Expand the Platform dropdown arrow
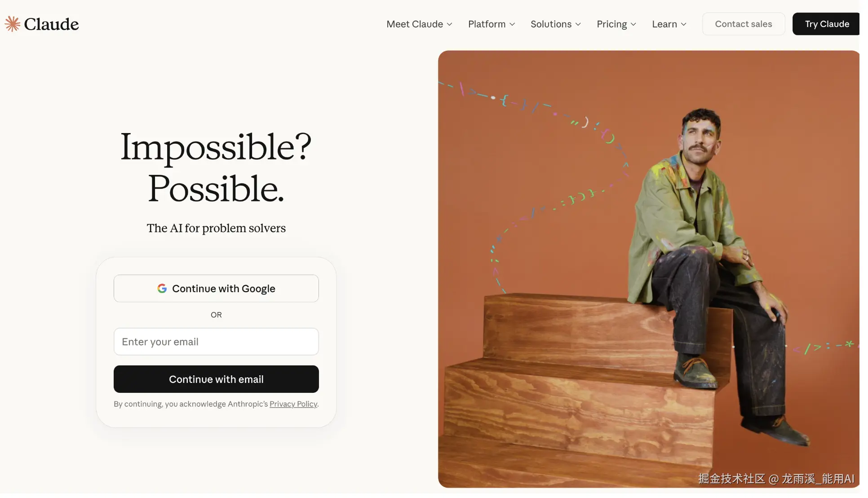 [512, 24]
